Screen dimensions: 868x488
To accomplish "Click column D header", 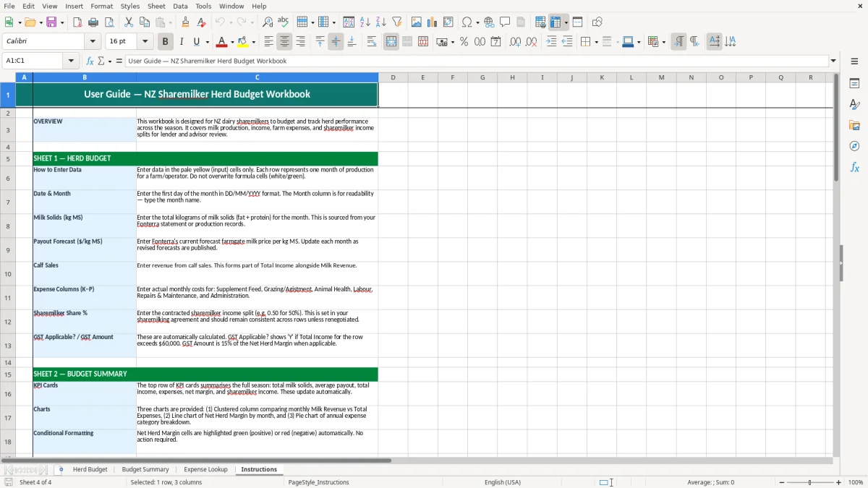I will 393,77.
